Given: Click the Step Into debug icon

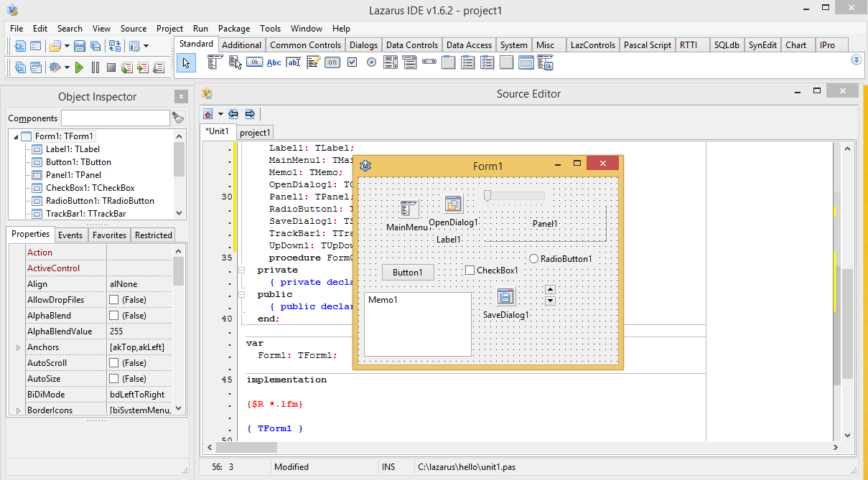Looking at the screenshot, I should [126, 67].
